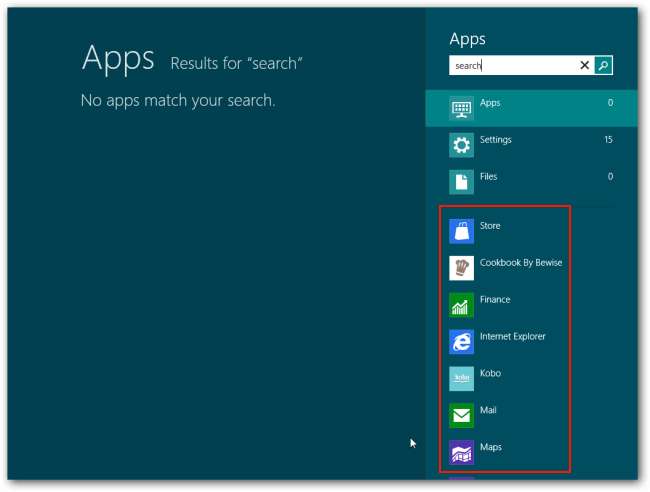The image size is (650, 492).
Task: Open the Store shopping bag icon
Action: click(461, 231)
